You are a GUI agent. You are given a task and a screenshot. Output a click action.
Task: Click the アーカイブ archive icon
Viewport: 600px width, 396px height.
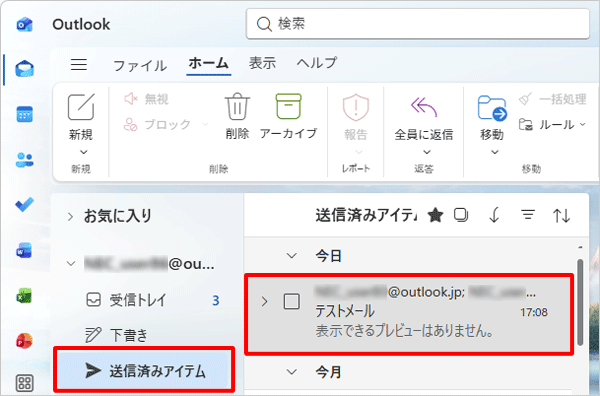pyautogui.click(x=289, y=106)
